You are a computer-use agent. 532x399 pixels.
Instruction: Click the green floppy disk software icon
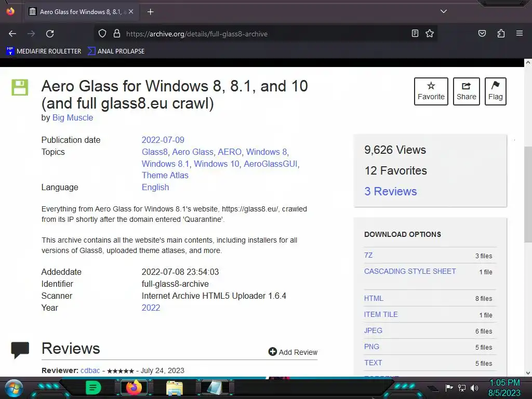tap(20, 87)
